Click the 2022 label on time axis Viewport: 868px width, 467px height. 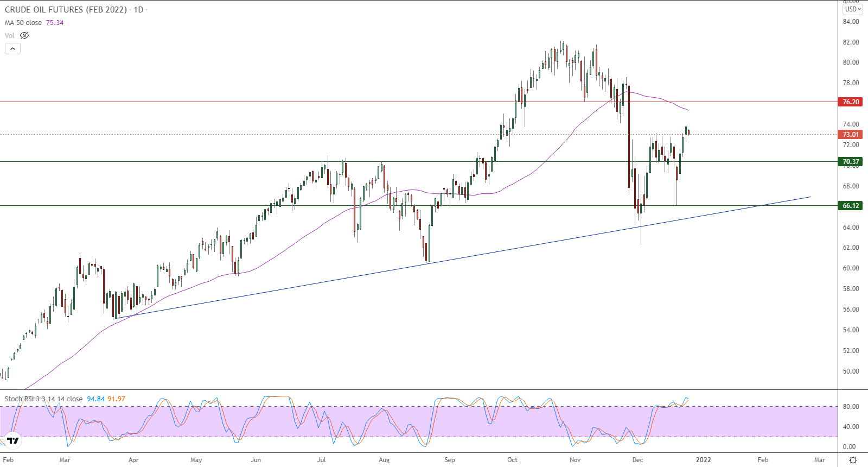pos(704,460)
